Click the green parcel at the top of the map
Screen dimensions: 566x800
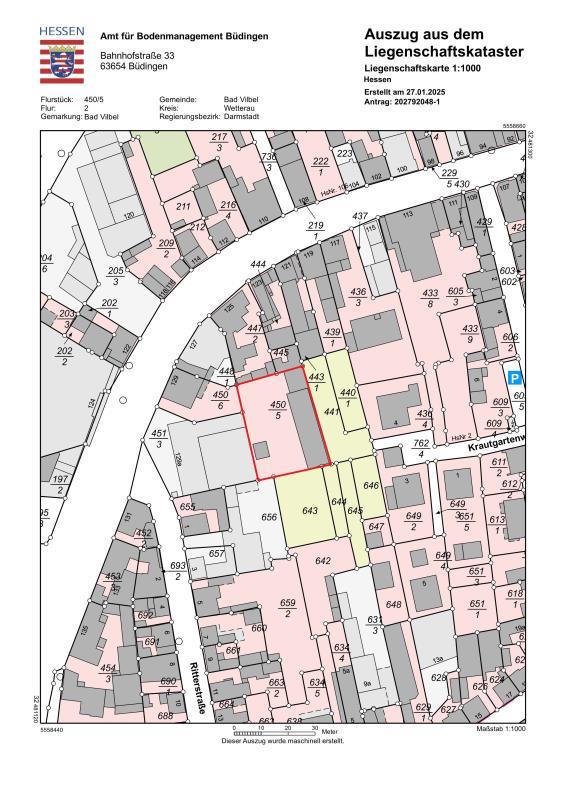pyautogui.click(x=163, y=145)
